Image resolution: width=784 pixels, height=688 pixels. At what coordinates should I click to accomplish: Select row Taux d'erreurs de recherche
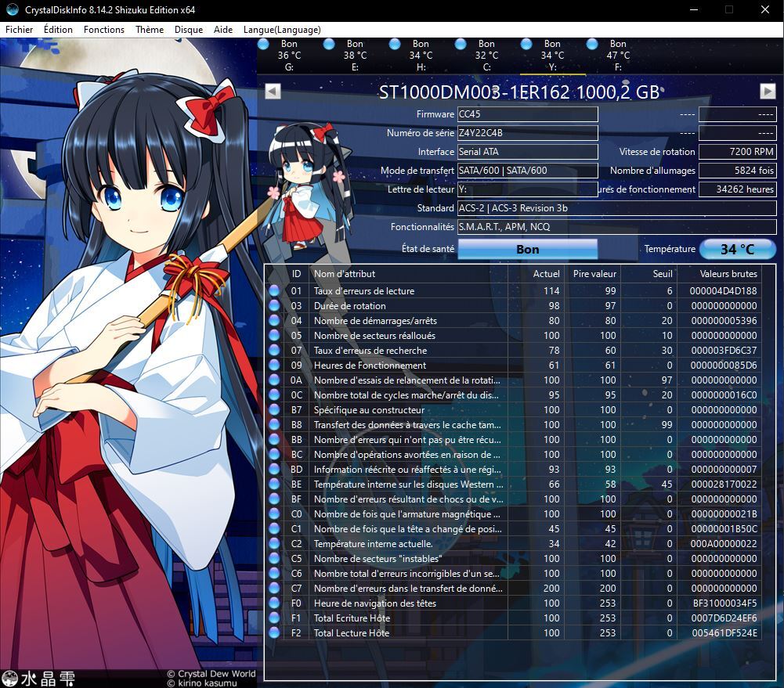[513, 350]
